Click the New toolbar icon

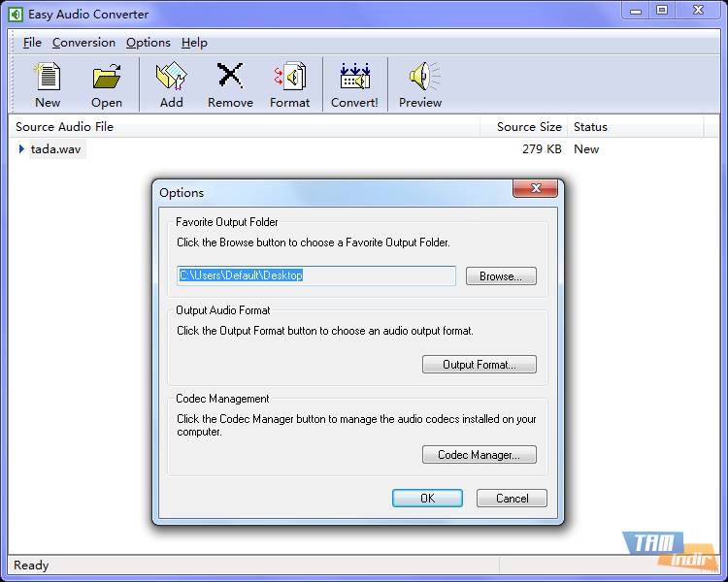[47, 78]
